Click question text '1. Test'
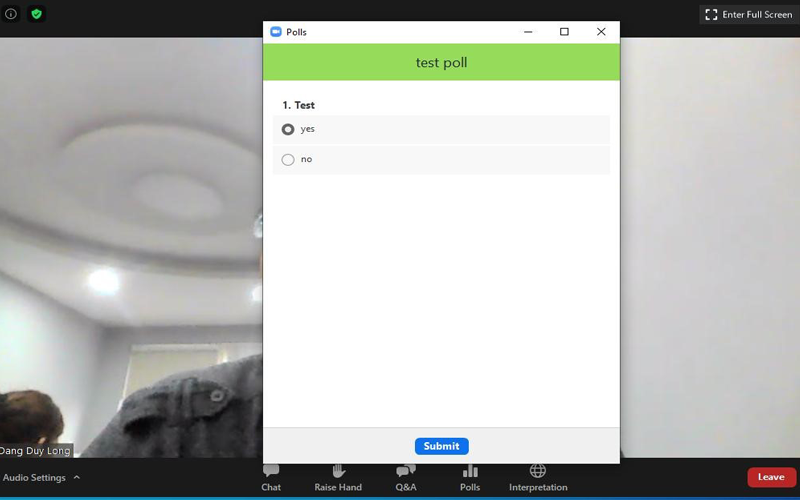800x500 pixels. tap(298, 105)
